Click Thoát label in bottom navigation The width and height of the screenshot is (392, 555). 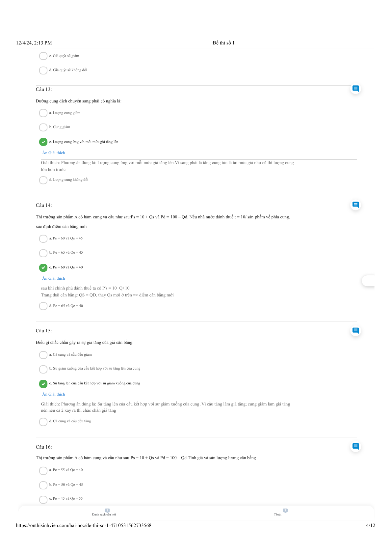278,514
